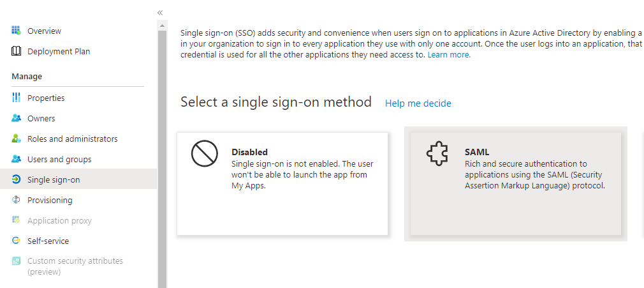644x288 pixels.
Task: Click the SAML puzzle piece icon
Action: tap(437, 154)
